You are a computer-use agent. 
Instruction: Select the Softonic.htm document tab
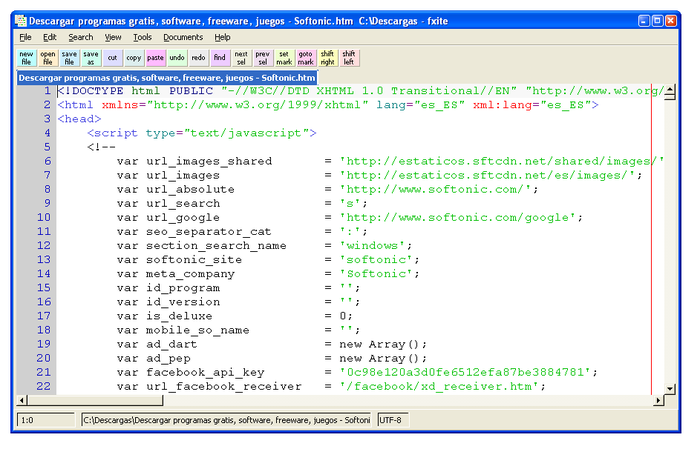click(167, 77)
